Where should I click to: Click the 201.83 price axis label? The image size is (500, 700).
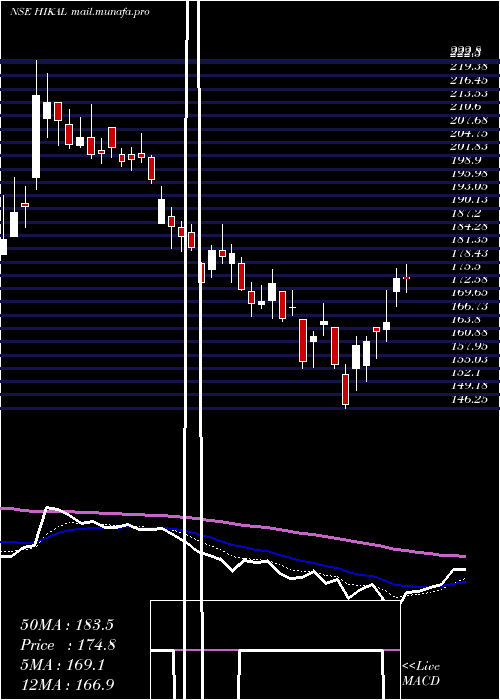point(468,146)
